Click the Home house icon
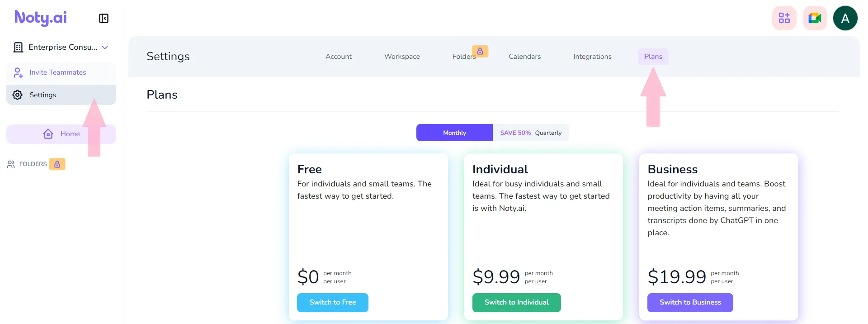 [48, 134]
